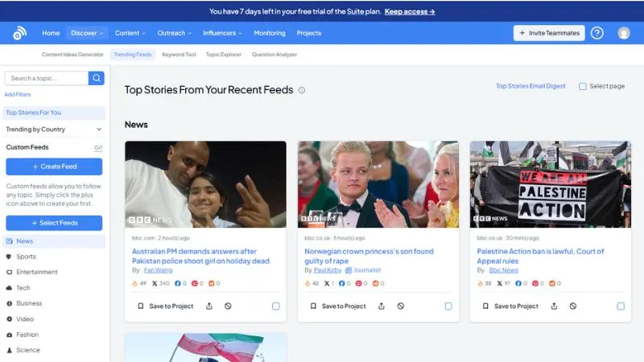This screenshot has width=644, height=362.
Task: Select Top Stories For You
Action: pyautogui.click(x=54, y=113)
